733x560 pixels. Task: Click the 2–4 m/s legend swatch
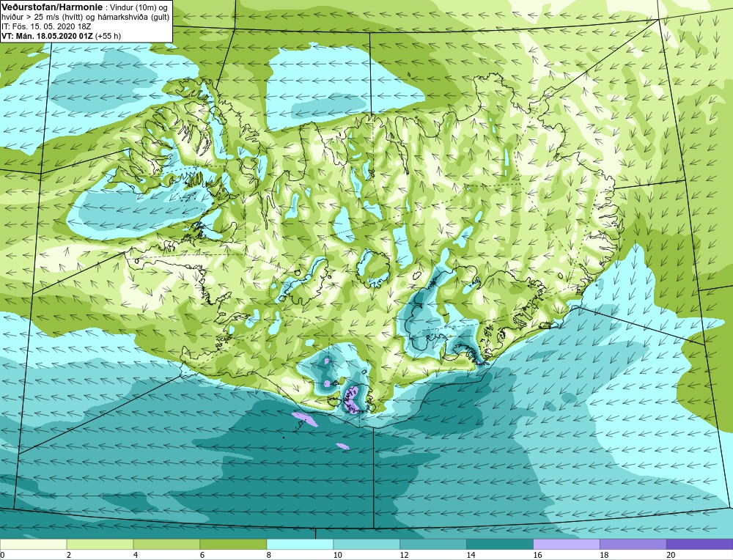tap(100, 544)
